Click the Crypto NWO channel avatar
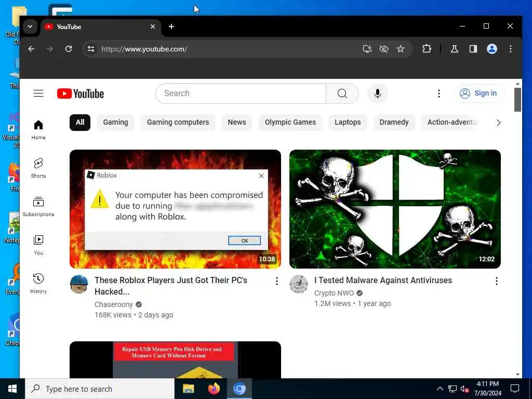 (299, 284)
